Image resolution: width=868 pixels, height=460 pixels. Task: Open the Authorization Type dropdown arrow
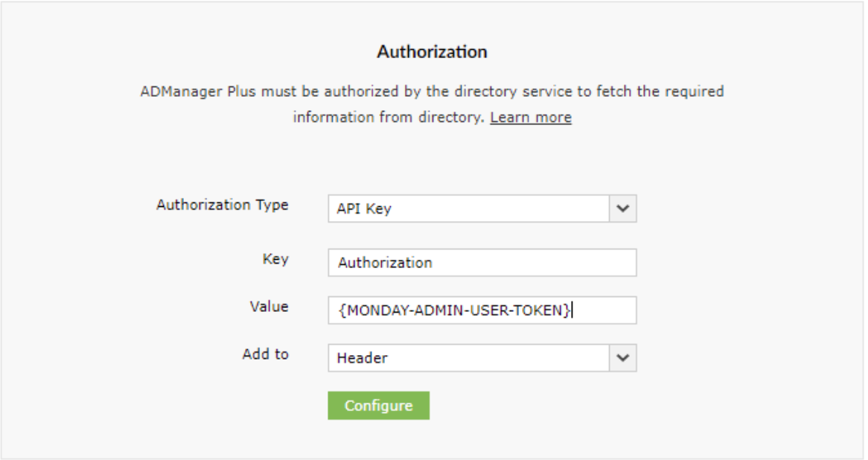[623, 209]
